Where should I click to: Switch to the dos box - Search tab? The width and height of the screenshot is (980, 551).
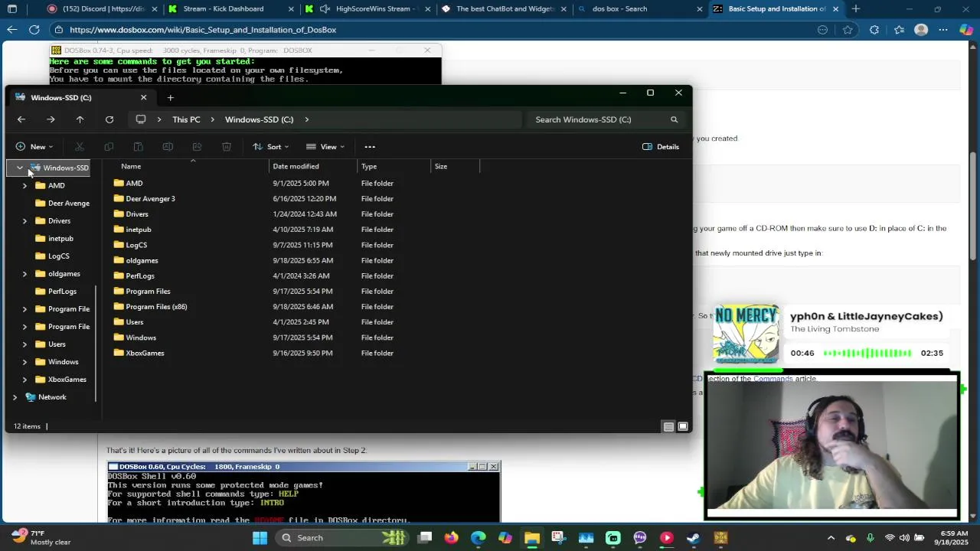click(x=642, y=9)
